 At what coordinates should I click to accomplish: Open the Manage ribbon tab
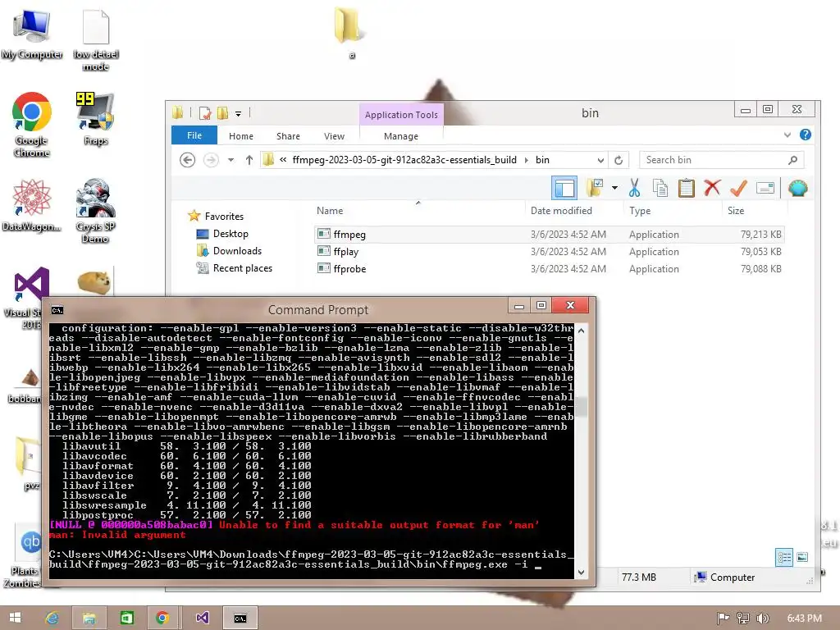coord(400,136)
